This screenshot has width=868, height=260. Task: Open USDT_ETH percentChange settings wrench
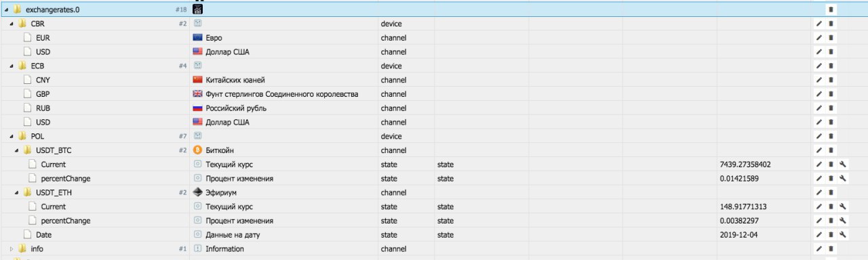click(842, 221)
